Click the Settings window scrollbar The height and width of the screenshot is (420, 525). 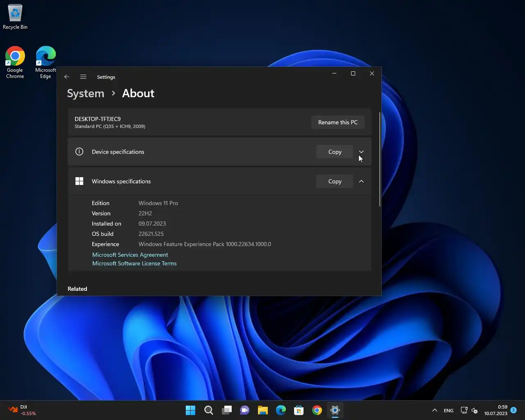tap(380, 159)
